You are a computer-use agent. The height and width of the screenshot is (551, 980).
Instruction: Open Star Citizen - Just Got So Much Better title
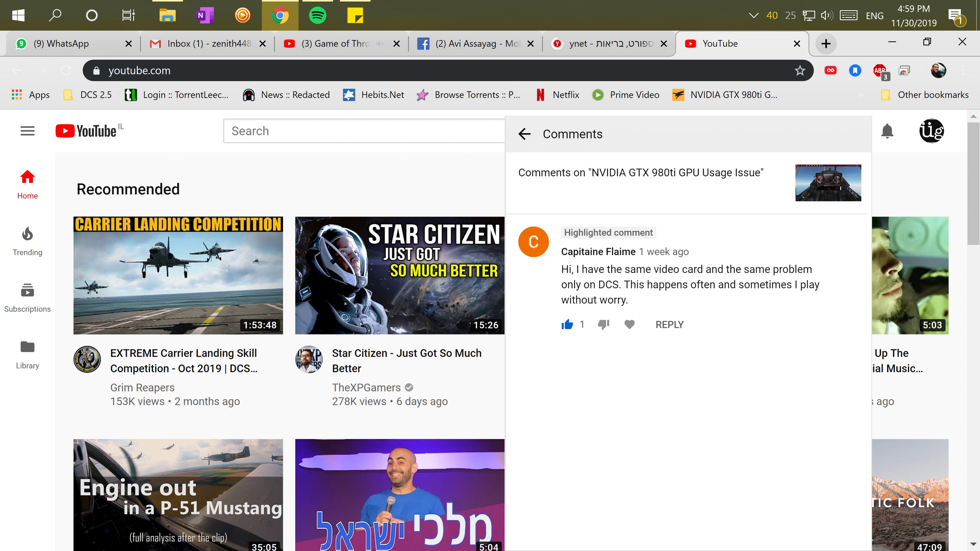pyautogui.click(x=407, y=361)
